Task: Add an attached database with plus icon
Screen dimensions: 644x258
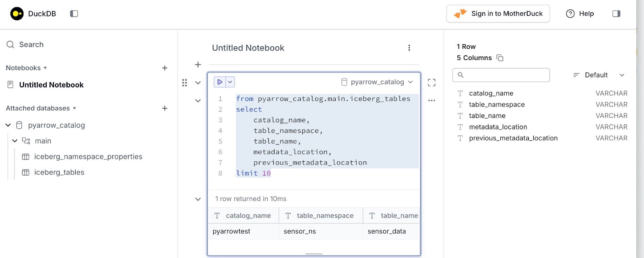Action: tap(165, 108)
